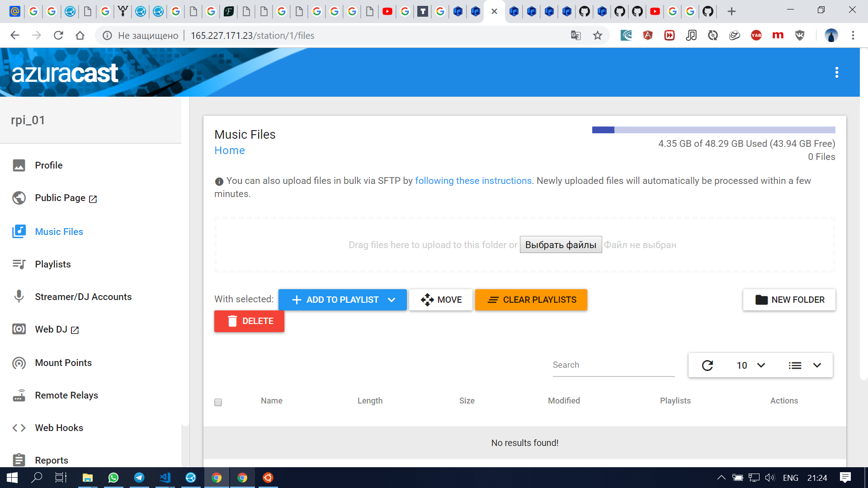This screenshot has height=488, width=868.
Task: Open Reports via its clipboard icon
Action: [19, 460]
